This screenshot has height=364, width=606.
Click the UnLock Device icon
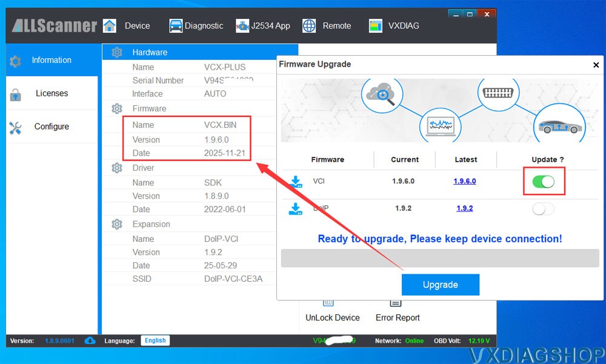pyautogui.click(x=328, y=303)
